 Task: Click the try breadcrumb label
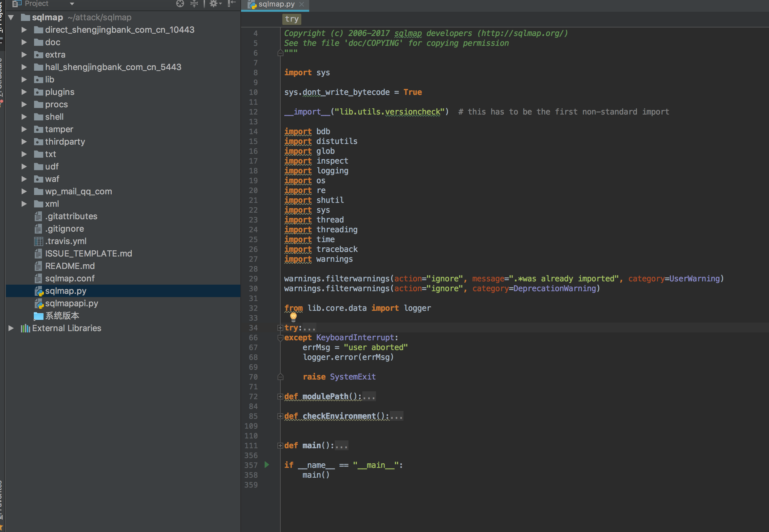[291, 19]
